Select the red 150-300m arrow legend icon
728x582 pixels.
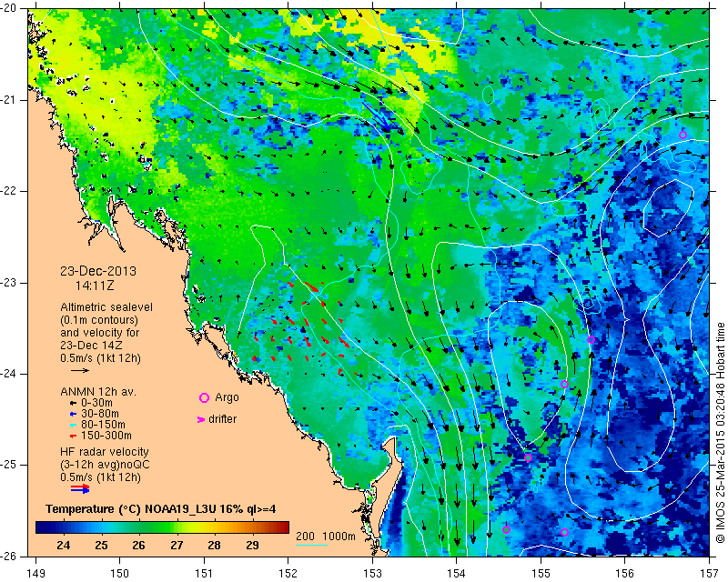click(x=73, y=436)
